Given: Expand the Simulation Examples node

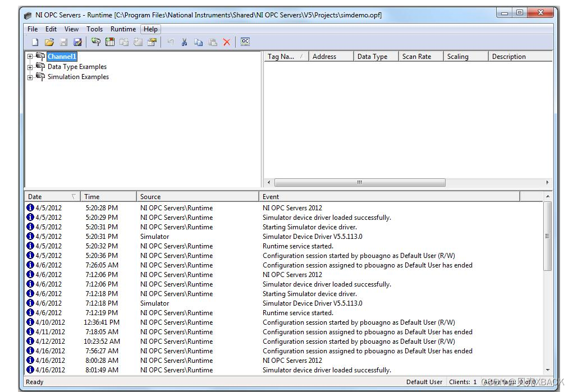Looking at the screenshot, I should [30, 77].
